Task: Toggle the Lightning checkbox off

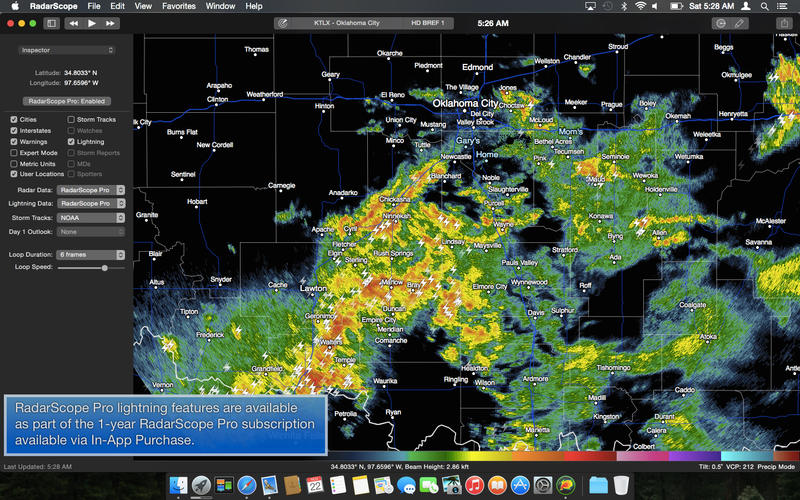Action: click(71, 142)
